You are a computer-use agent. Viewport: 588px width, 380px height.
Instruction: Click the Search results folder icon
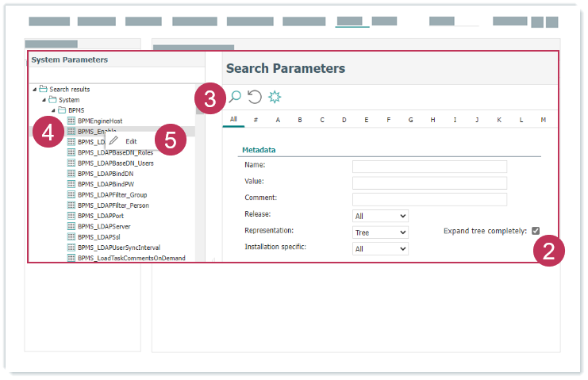43,89
